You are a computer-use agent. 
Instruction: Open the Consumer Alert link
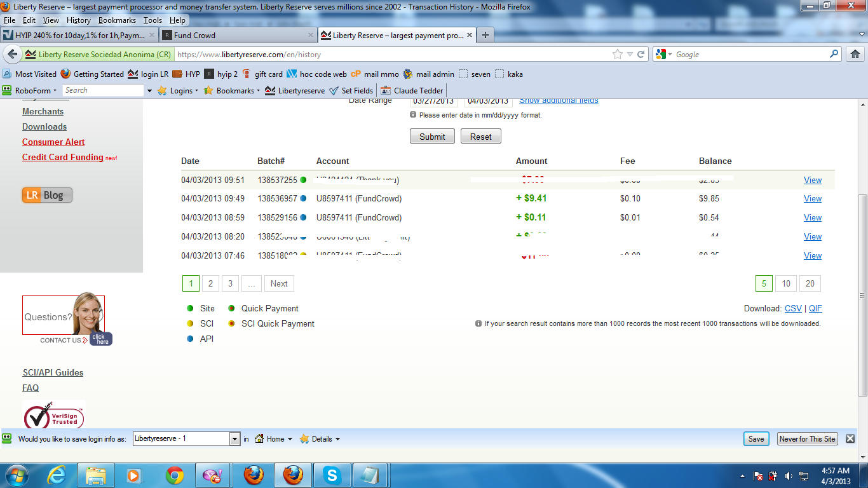click(53, 142)
